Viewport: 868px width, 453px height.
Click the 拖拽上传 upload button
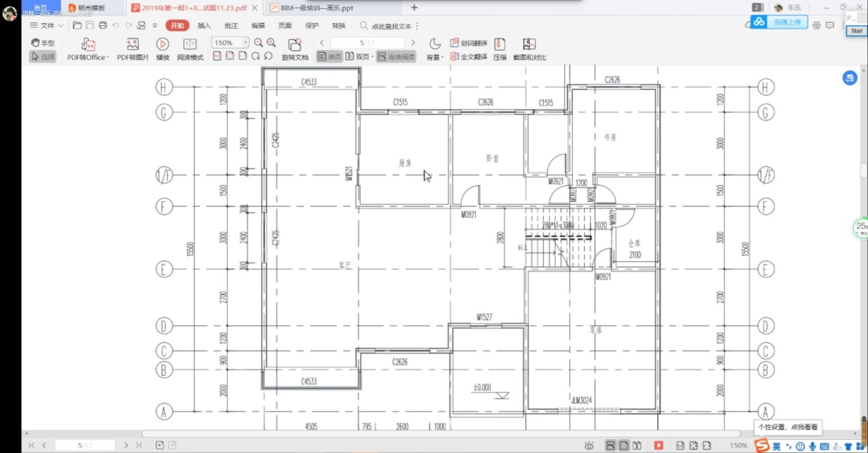click(x=780, y=23)
